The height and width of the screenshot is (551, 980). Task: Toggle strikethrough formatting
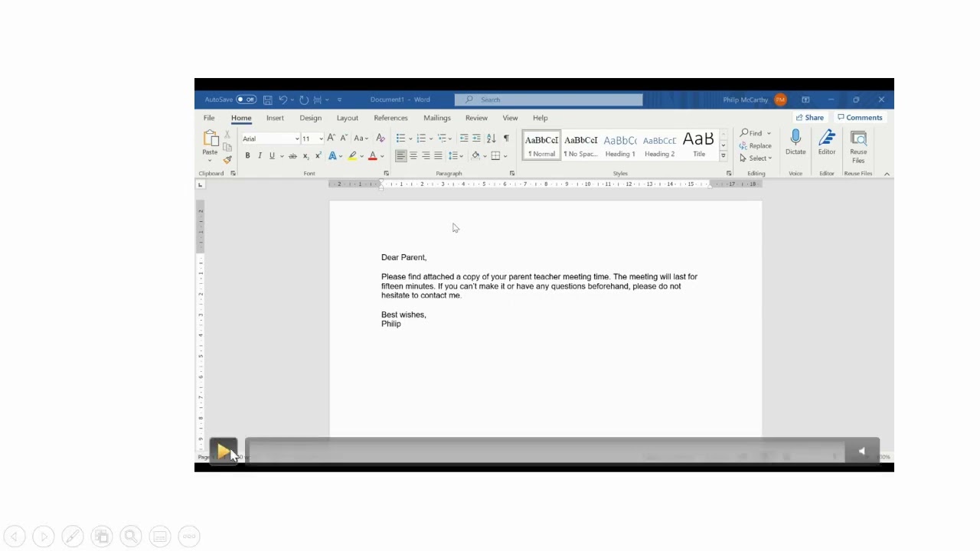pos(292,156)
